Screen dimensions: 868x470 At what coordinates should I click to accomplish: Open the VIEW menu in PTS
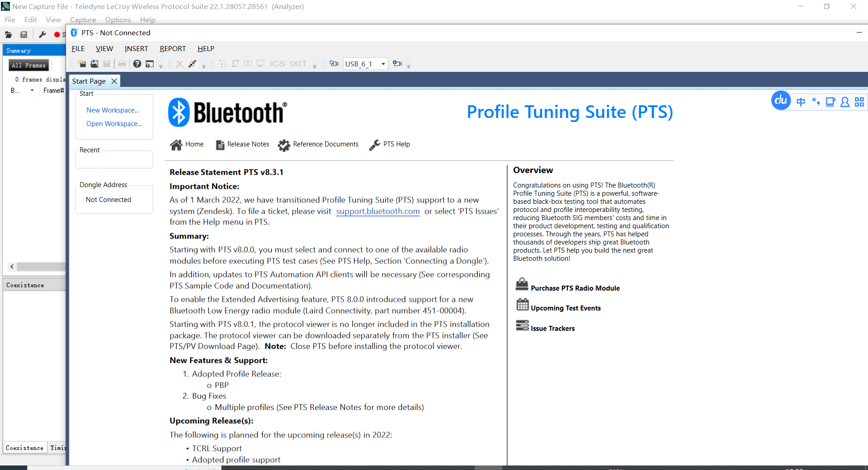click(x=104, y=48)
